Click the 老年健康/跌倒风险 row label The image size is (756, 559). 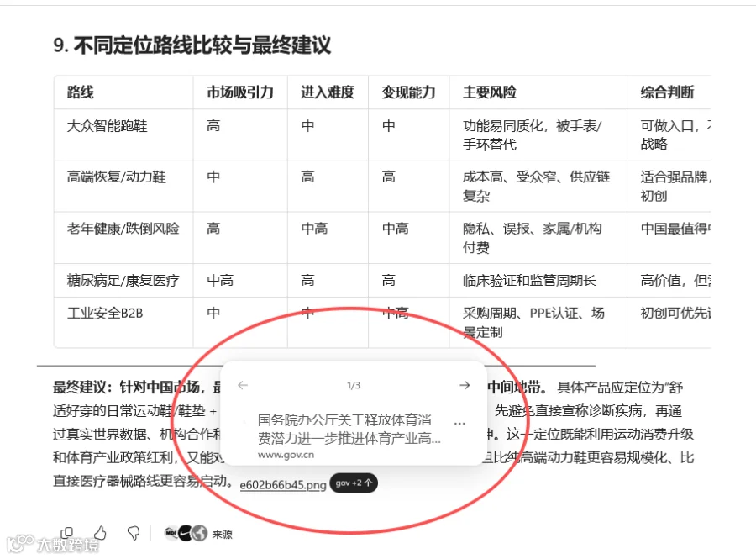(123, 228)
